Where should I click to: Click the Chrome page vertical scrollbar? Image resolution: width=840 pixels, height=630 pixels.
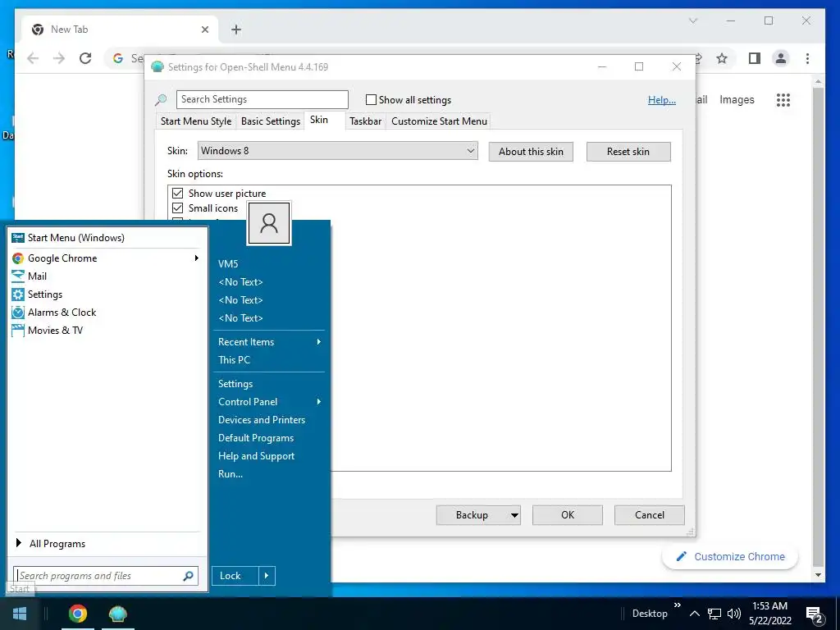pyautogui.click(x=818, y=329)
